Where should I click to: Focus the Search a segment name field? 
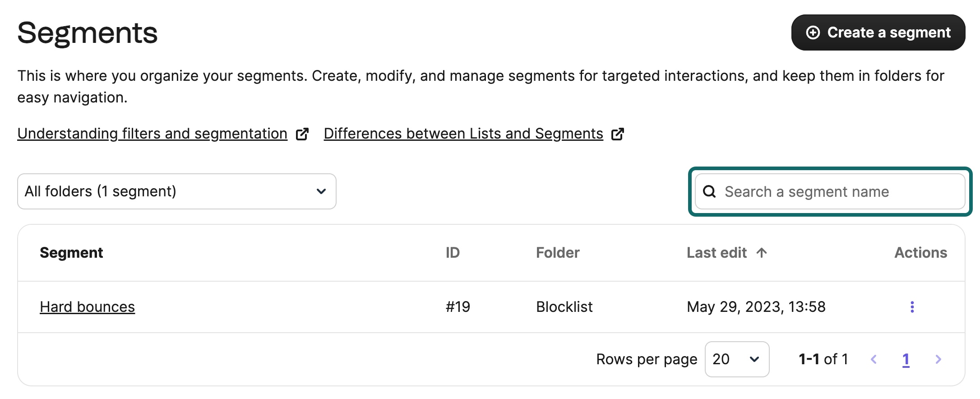(839, 192)
